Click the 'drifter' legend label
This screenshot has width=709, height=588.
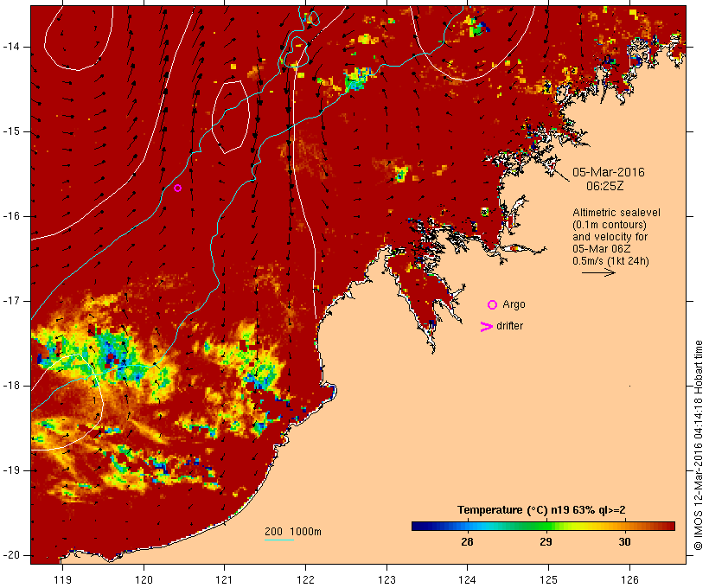[x=509, y=326]
